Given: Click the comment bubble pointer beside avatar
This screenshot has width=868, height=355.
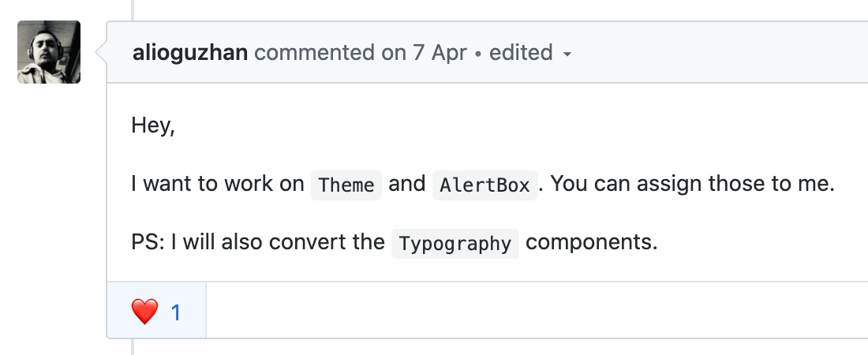Looking at the screenshot, I should pos(101,53).
